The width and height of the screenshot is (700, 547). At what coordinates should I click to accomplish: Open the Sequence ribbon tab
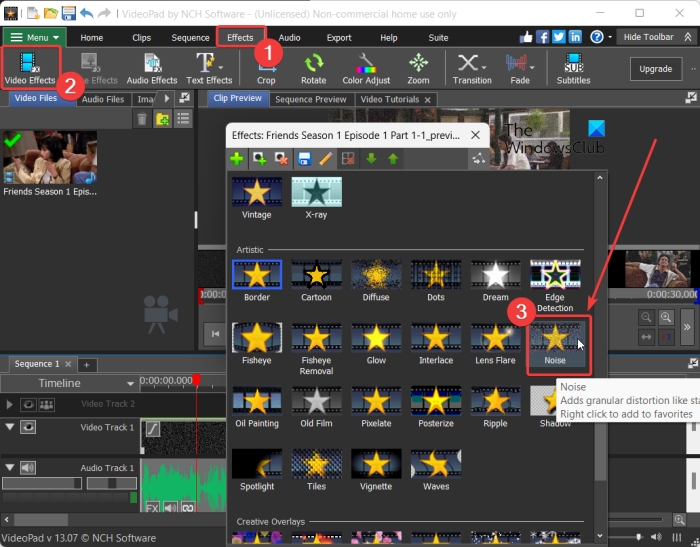190,38
